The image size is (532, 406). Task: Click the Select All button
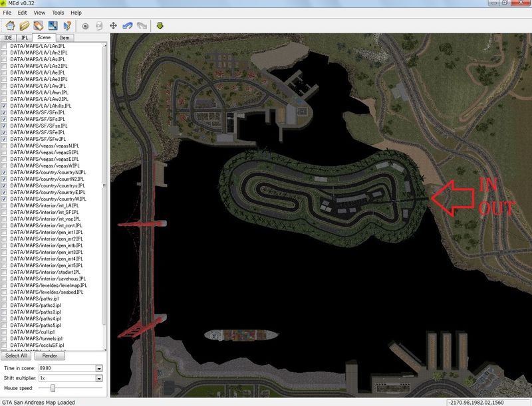[x=16, y=356]
